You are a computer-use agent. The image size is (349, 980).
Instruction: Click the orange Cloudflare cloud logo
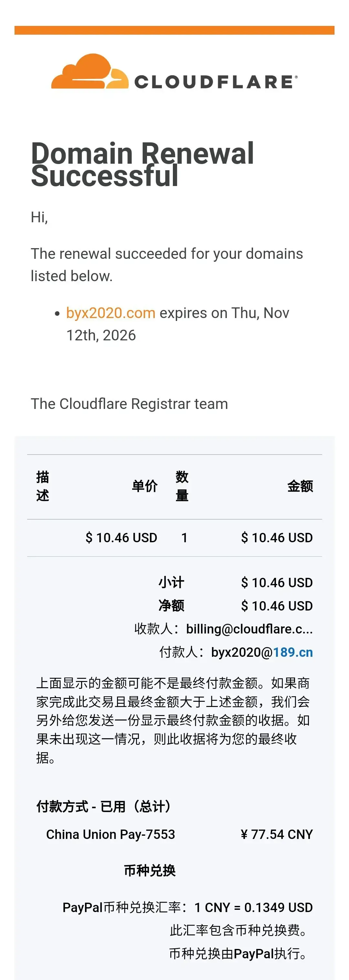(90, 72)
